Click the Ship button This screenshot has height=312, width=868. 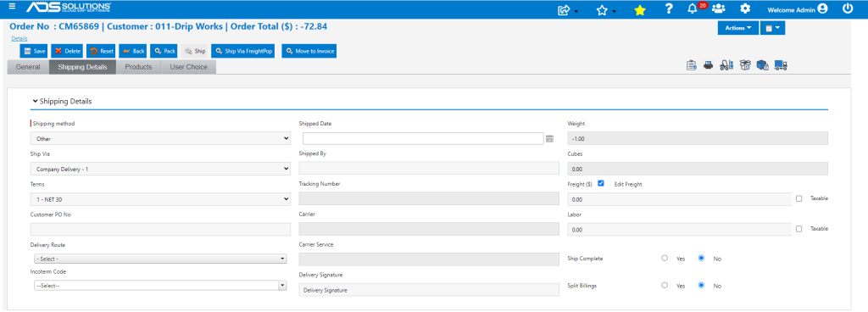[x=195, y=51]
